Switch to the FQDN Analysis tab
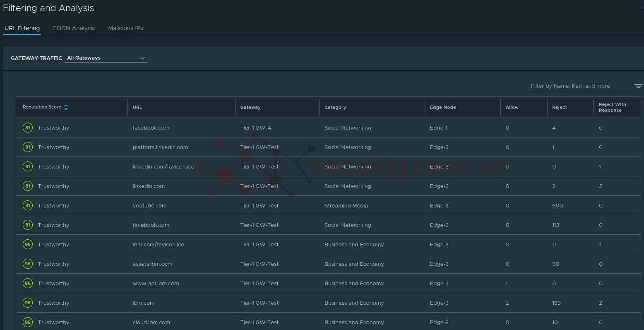 pyautogui.click(x=74, y=28)
